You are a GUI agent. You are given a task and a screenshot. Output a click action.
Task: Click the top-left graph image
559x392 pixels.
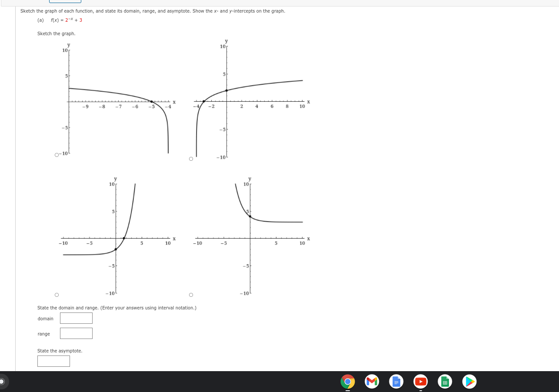(x=117, y=100)
